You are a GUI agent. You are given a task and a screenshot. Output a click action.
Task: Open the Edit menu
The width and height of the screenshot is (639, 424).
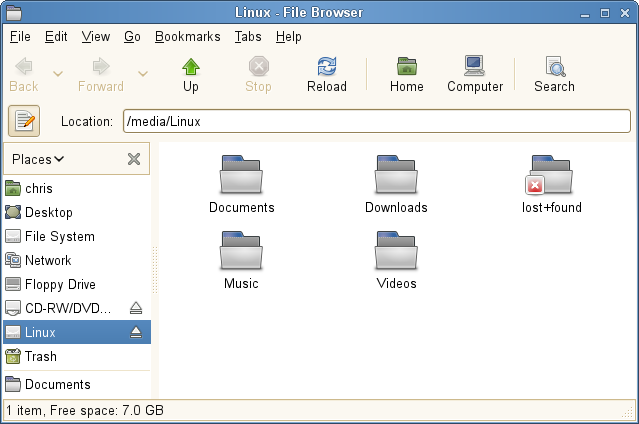(56, 37)
